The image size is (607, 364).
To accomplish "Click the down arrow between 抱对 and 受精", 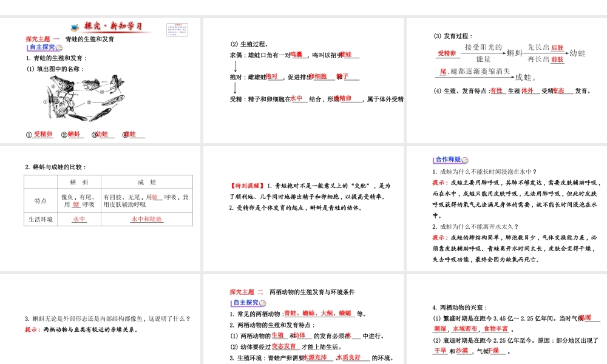I will coord(235,88).
